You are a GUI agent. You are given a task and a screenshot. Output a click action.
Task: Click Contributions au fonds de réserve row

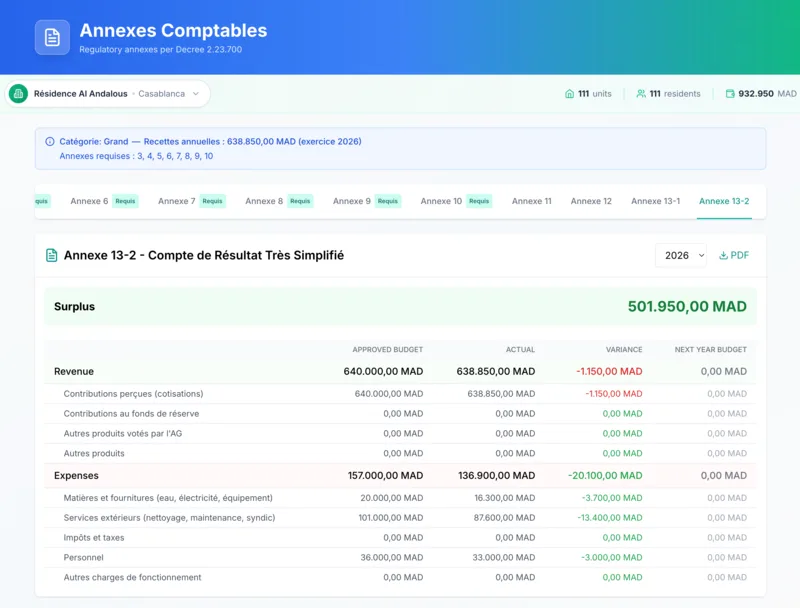[400, 414]
